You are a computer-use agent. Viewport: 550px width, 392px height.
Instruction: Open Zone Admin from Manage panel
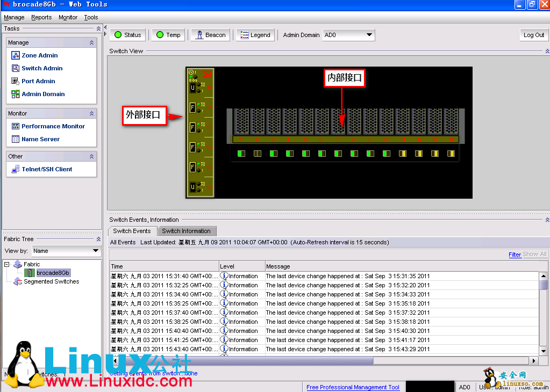[x=39, y=55]
